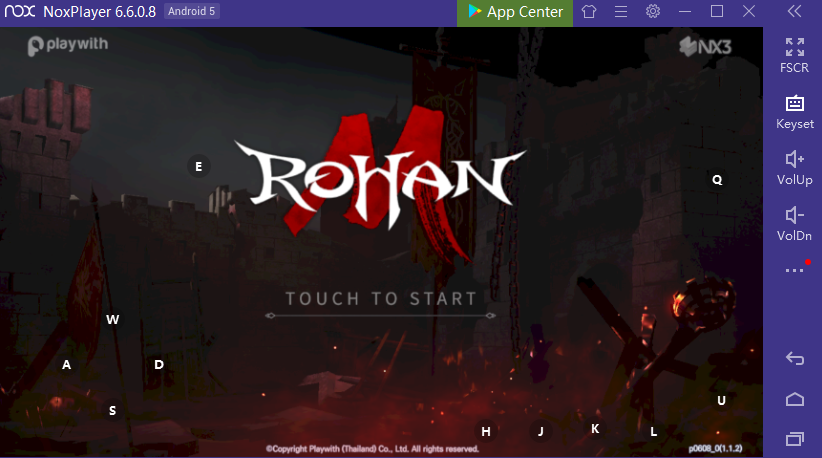Close the NoxPlayer window

point(749,12)
